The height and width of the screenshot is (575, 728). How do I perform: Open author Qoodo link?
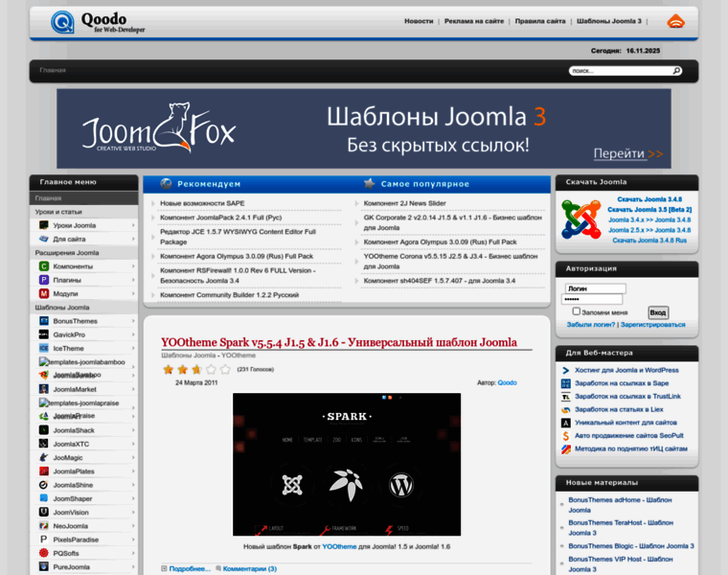point(507,382)
